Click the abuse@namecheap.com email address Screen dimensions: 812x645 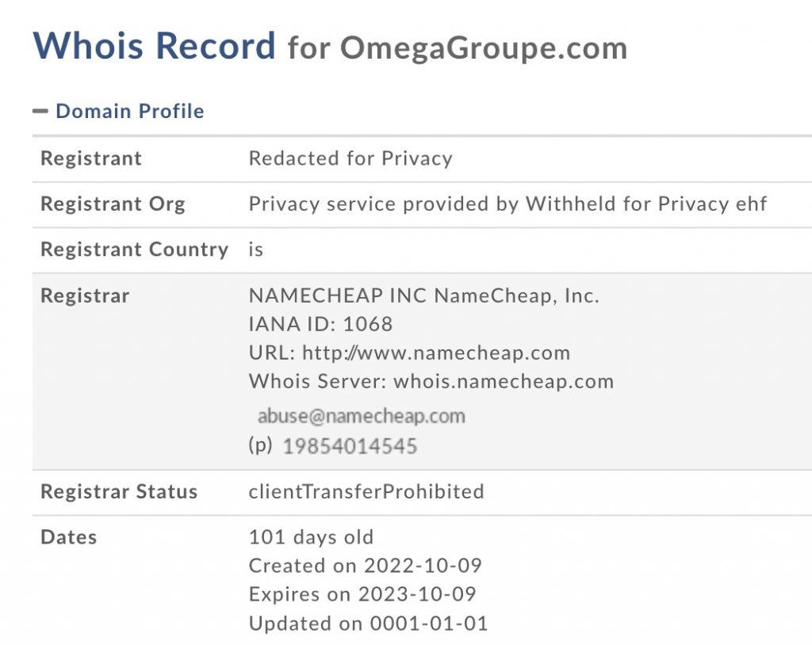[x=361, y=416]
